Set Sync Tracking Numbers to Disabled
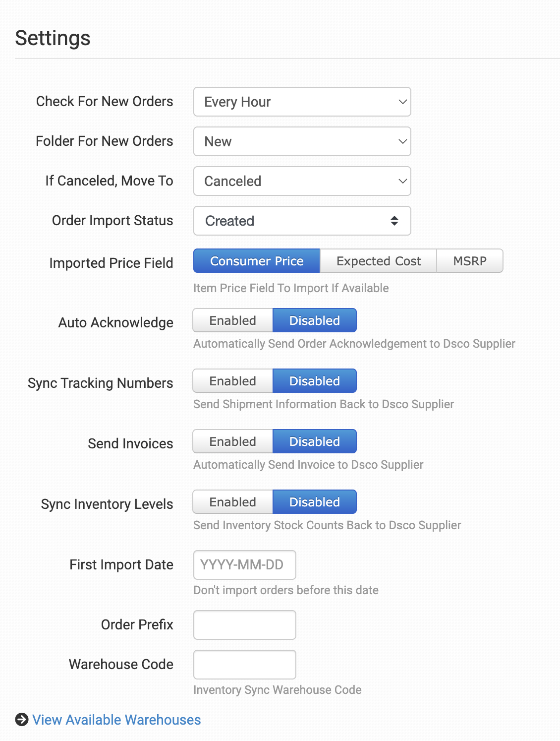 pyautogui.click(x=315, y=381)
